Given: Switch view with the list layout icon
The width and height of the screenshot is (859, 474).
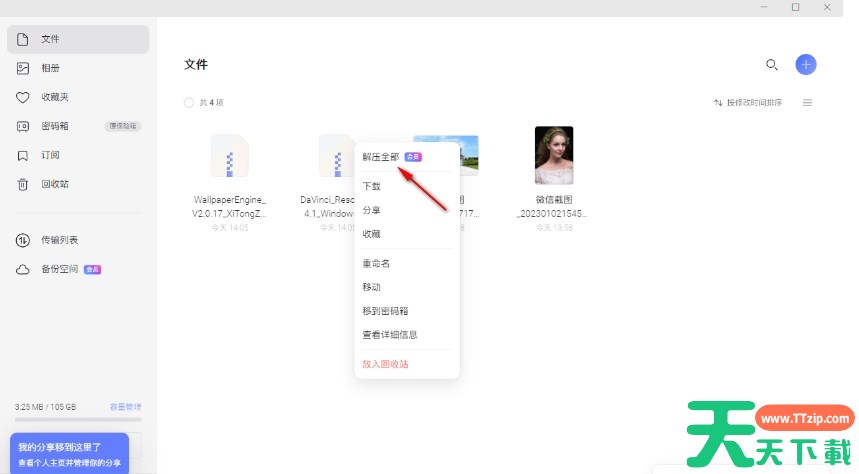Looking at the screenshot, I should 807,102.
